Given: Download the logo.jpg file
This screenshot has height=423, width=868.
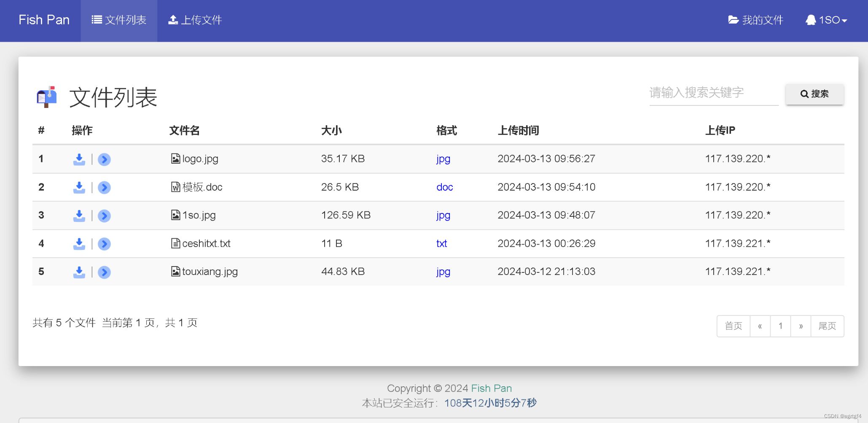Looking at the screenshot, I should pos(79,159).
